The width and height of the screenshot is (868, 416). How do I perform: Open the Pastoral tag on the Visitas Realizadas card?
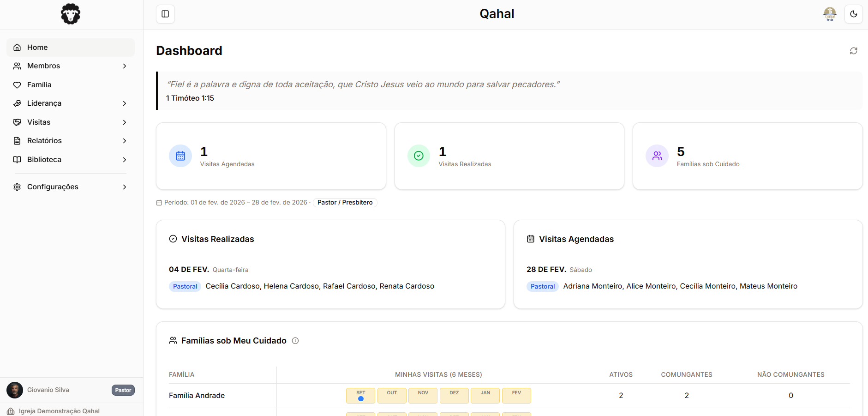pyautogui.click(x=185, y=286)
